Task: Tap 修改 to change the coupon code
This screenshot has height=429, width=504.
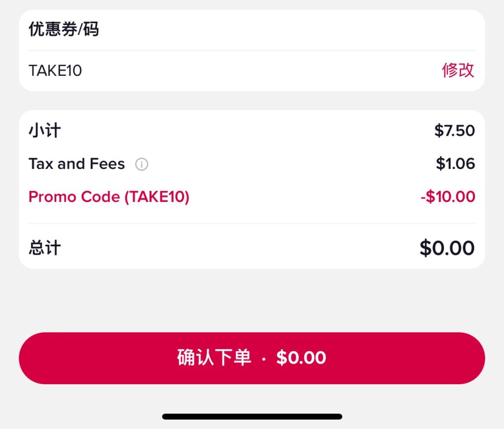Action: pyautogui.click(x=458, y=70)
